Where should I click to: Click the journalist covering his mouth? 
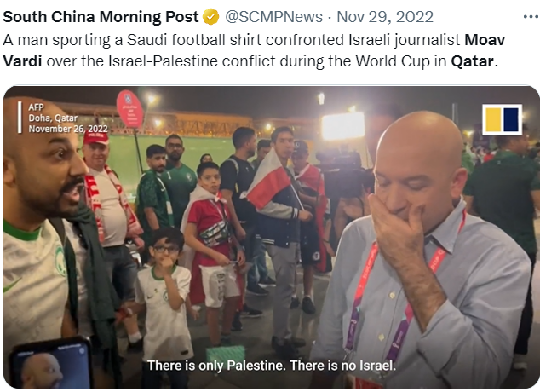(423, 251)
